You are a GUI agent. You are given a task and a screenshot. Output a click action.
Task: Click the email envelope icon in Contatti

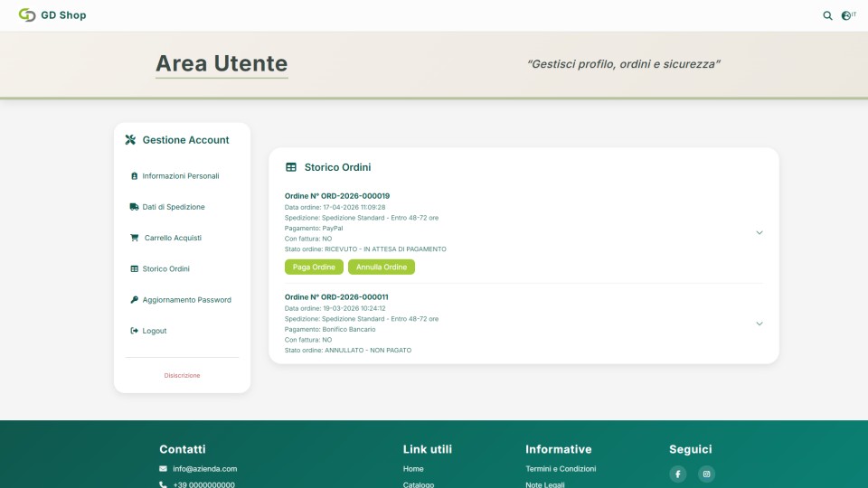(x=163, y=469)
